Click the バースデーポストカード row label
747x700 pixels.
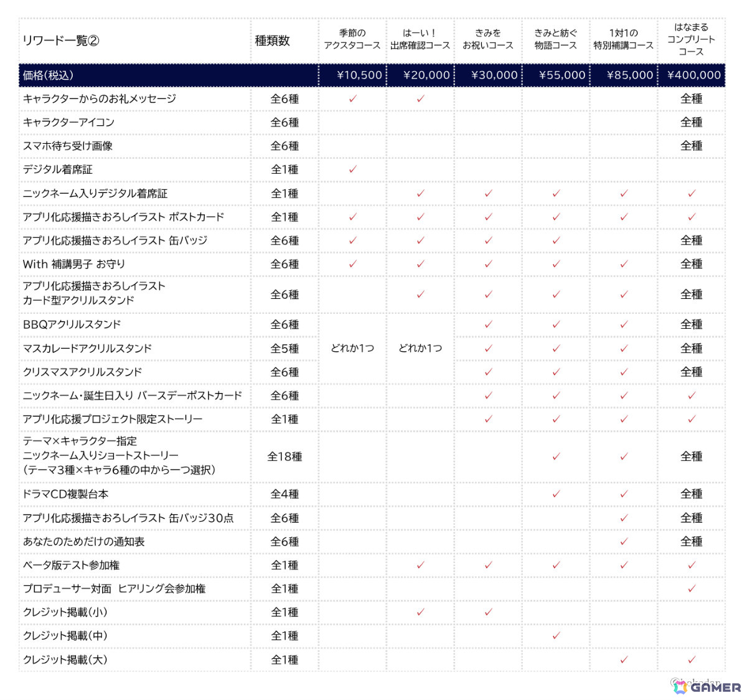133,395
